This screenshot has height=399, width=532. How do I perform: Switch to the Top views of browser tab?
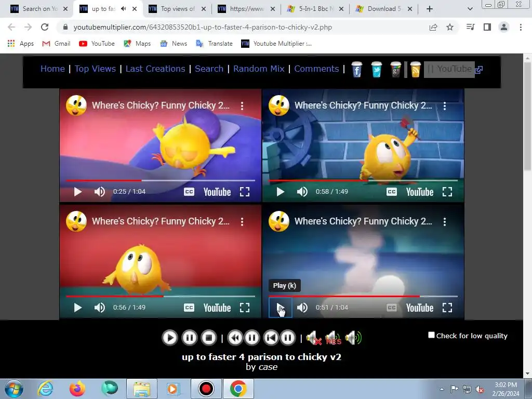pyautogui.click(x=178, y=9)
